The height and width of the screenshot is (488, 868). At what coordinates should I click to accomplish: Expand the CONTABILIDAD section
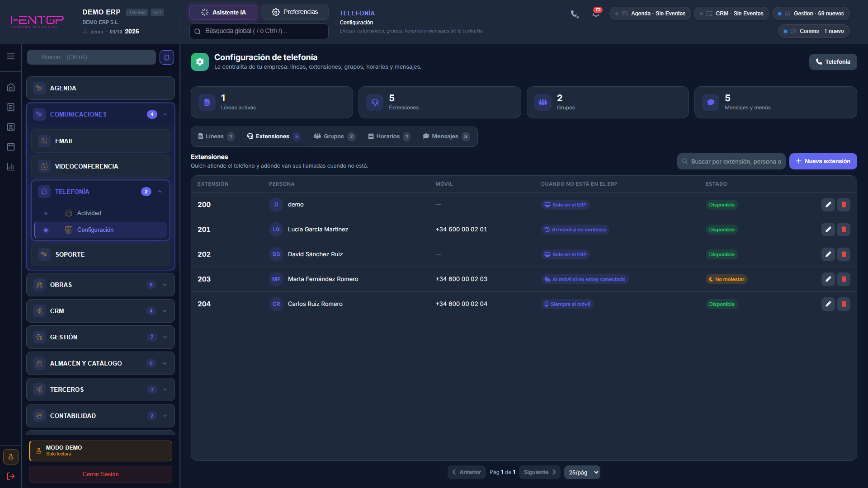165,416
